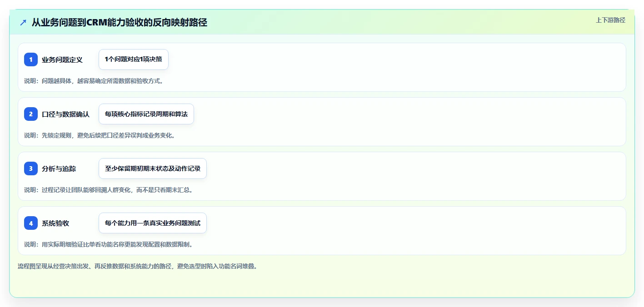
Task: Click the title 从业务问题到CRM能力验收的反向映射路径
Action: 120,22
